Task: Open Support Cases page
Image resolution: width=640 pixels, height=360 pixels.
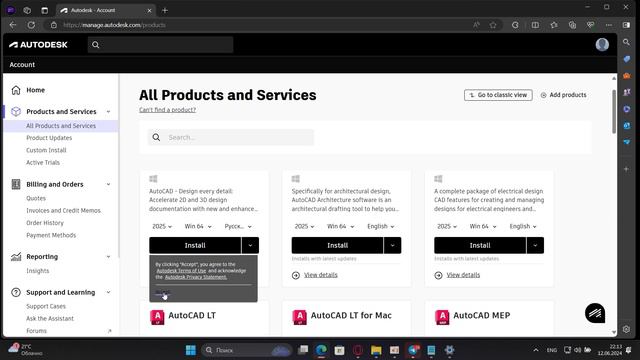Action: tap(46, 306)
